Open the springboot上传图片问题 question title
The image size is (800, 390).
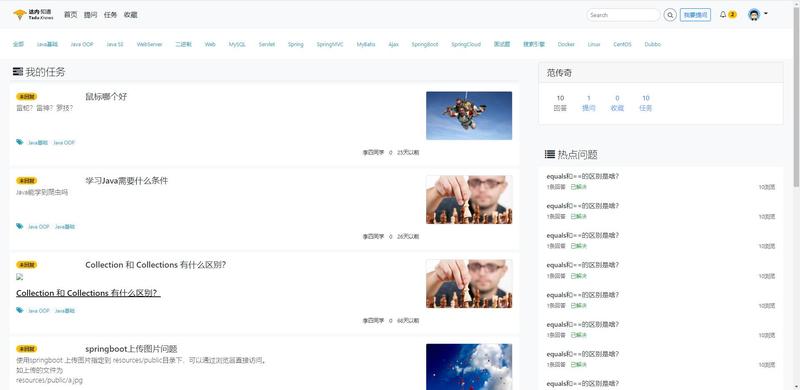pyautogui.click(x=131, y=349)
